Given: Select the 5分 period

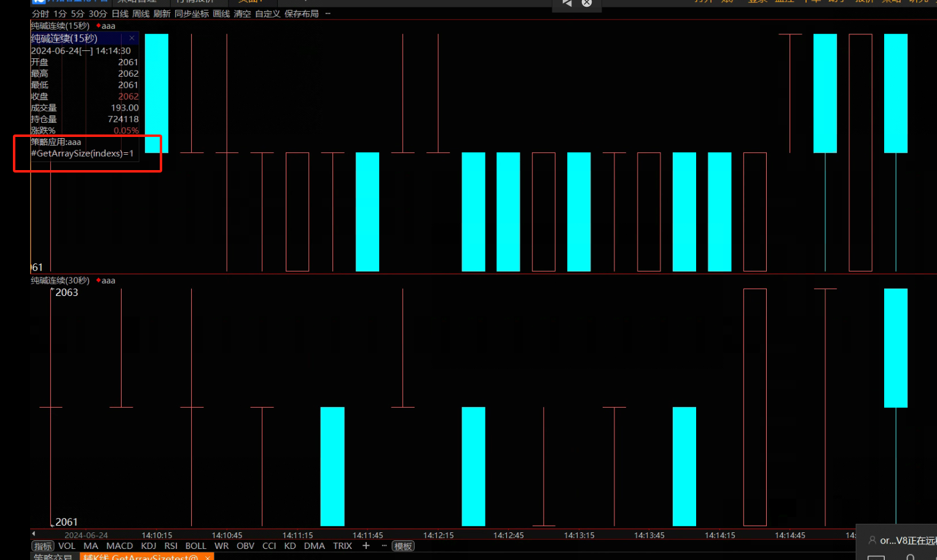Looking at the screenshot, I should (77, 14).
